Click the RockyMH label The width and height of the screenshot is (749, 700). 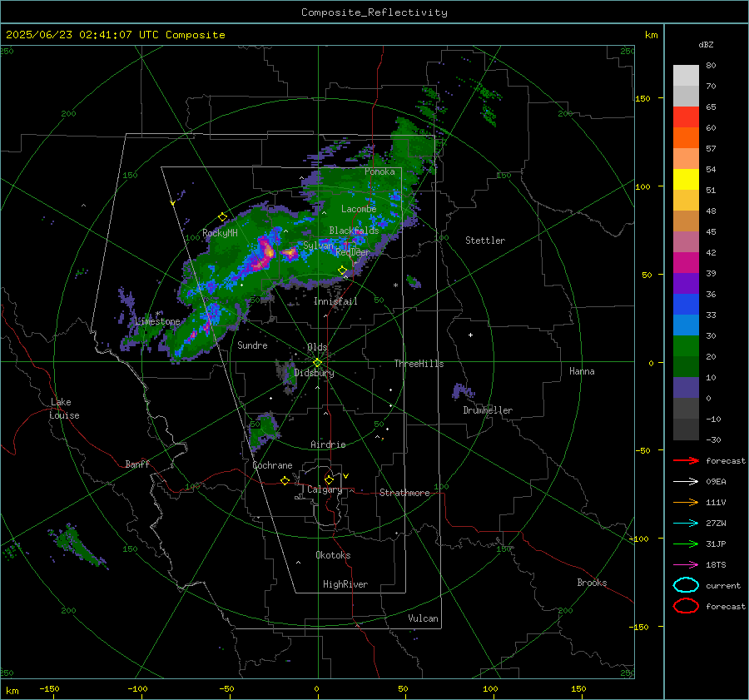[220, 233]
